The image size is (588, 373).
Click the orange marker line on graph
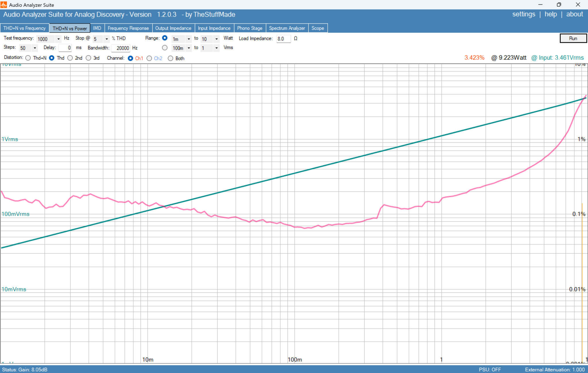pos(582,282)
